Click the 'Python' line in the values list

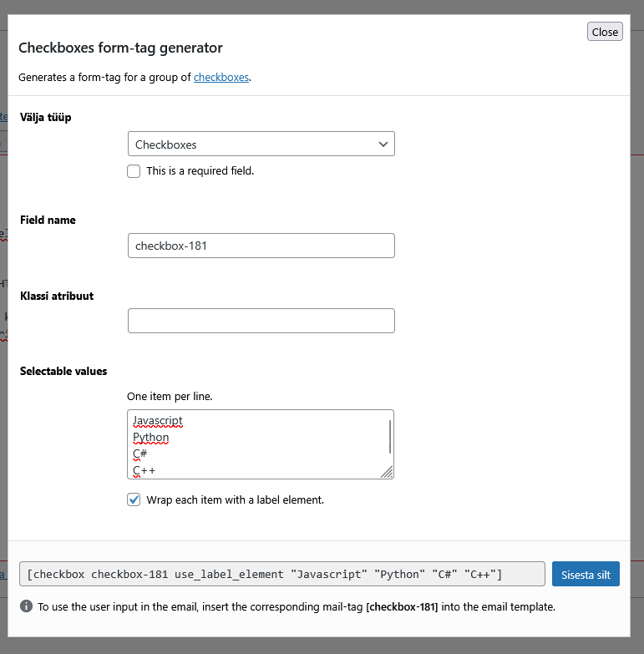[x=150, y=437]
